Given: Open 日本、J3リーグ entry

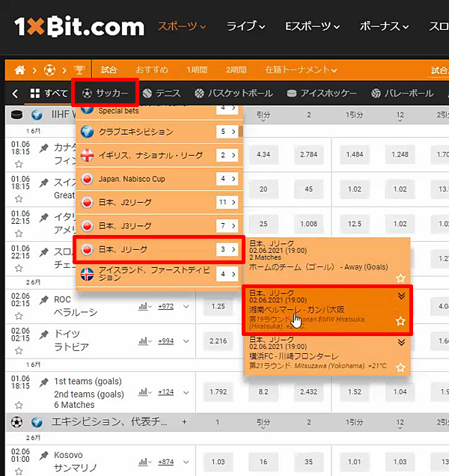Looking at the screenshot, I should 159,226.
